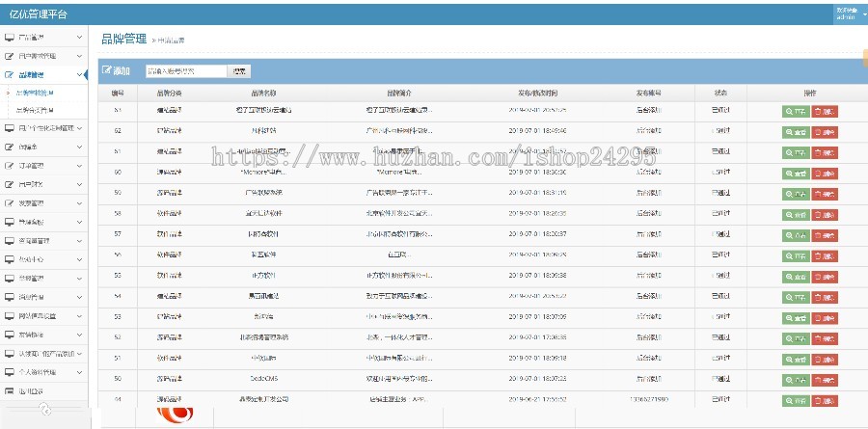Click the 品牌简介 column header

click(399, 93)
